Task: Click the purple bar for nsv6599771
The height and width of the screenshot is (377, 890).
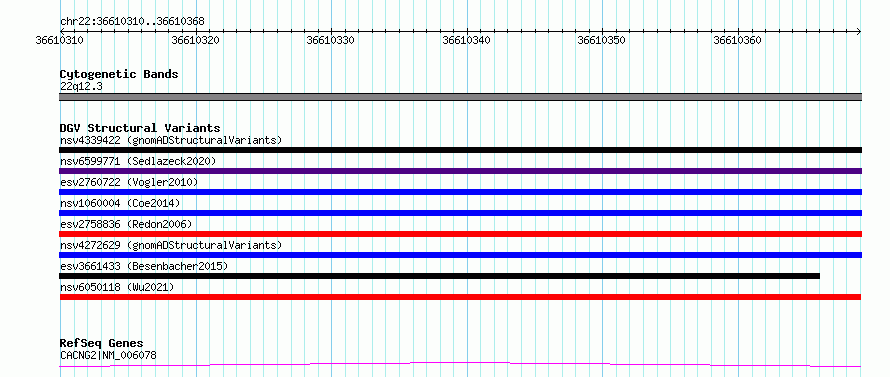Action: tap(461, 171)
